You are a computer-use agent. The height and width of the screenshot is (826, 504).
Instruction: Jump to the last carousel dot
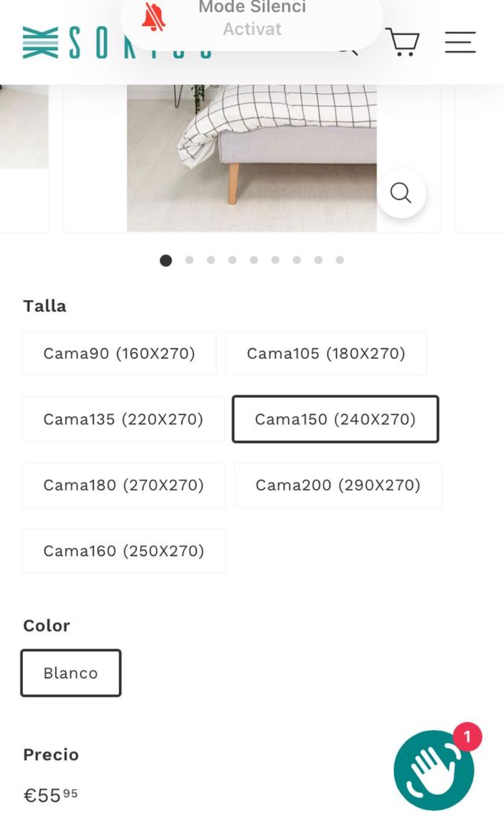(x=339, y=260)
